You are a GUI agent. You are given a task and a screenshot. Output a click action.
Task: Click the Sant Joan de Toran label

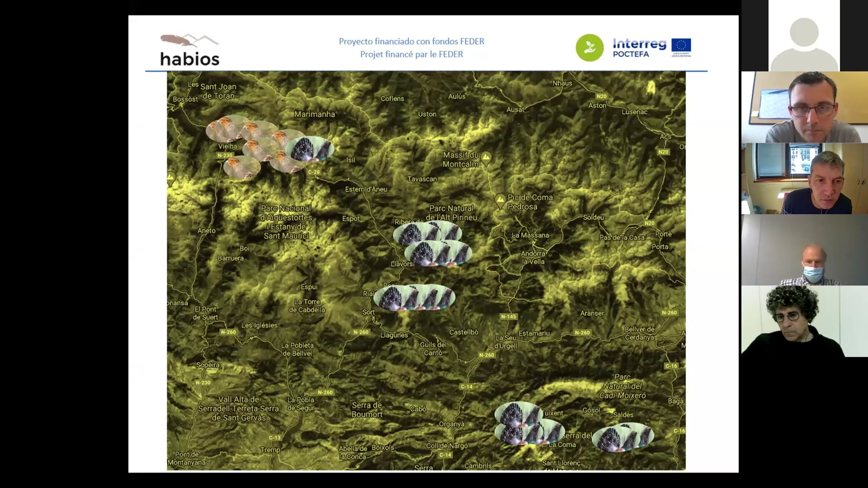[x=218, y=91]
